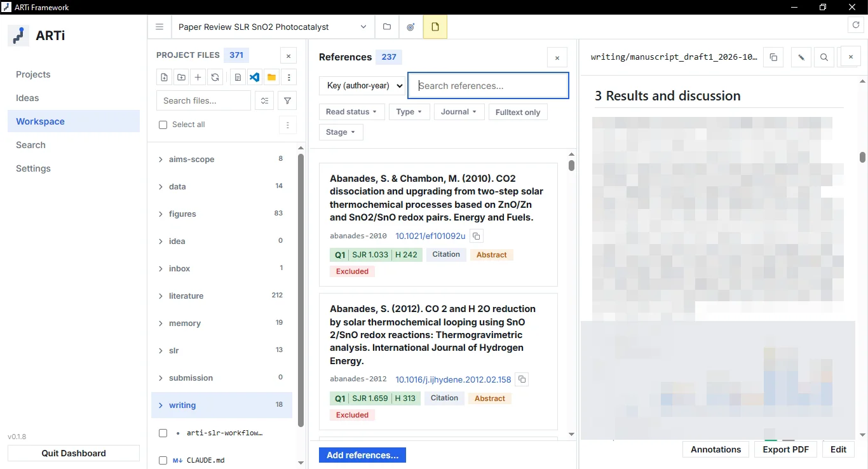Open Search in sidebar
This screenshot has width=868, height=469.
(74, 145)
